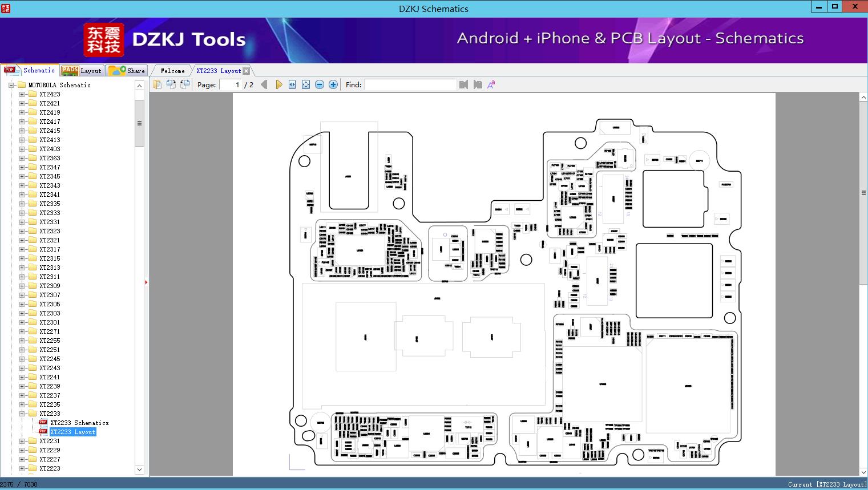Click the tree panel scrollbar thumb

(x=139, y=123)
